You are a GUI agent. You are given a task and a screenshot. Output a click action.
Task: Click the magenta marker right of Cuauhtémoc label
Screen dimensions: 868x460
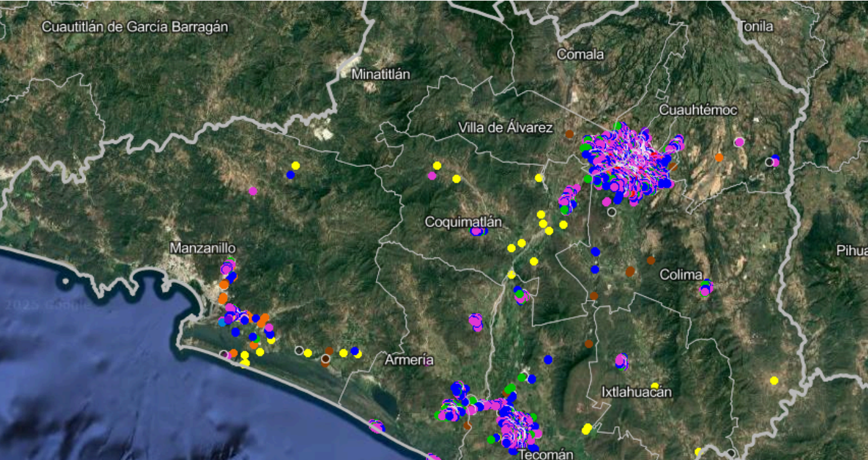(x=739, y=142)
